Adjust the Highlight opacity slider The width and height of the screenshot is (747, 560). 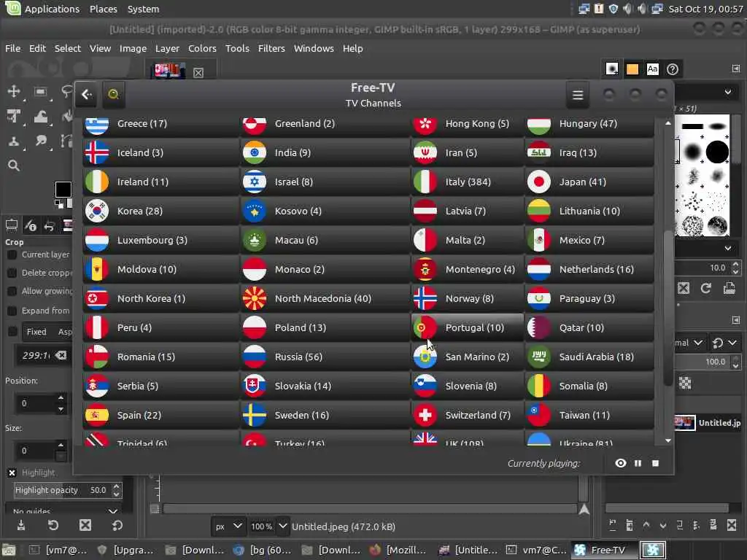[62, 490]
